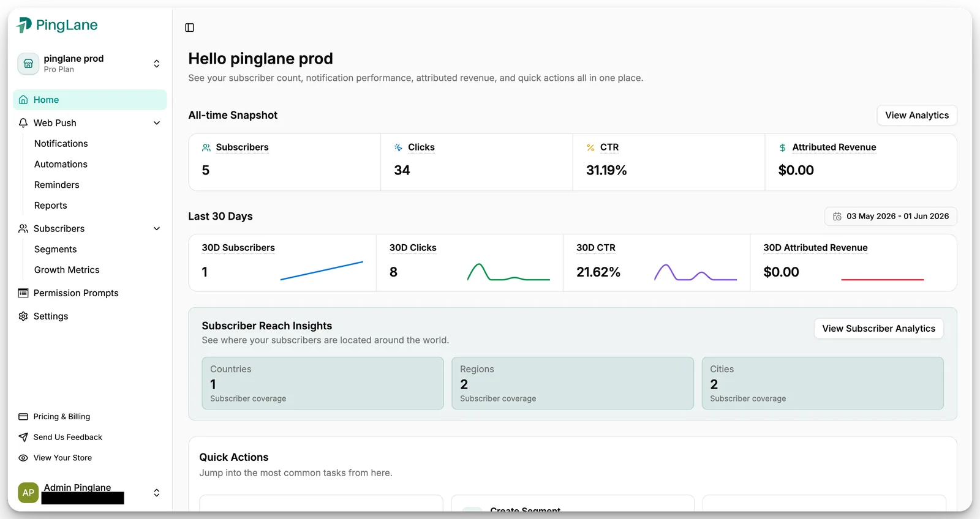Image resolution: width=980 pixels, height=519 pixels.
Task: Open the Growth Metrics page
Action: (x=67, y=270)
